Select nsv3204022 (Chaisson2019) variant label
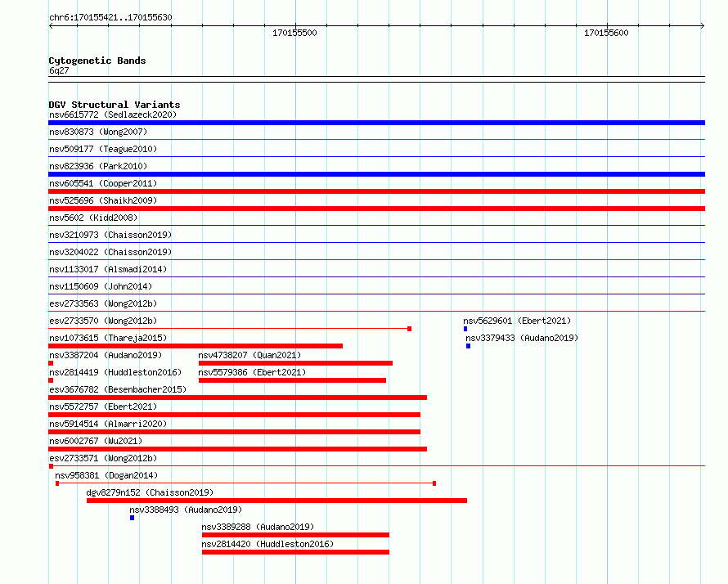Image resolution: width=728 pixels, height=584 pixels. click(x=110, y=252)
